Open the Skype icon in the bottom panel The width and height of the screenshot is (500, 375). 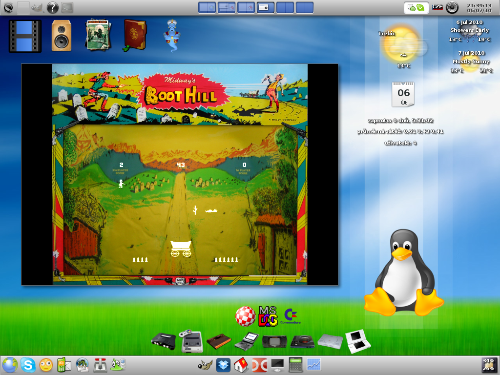point(28,365)
